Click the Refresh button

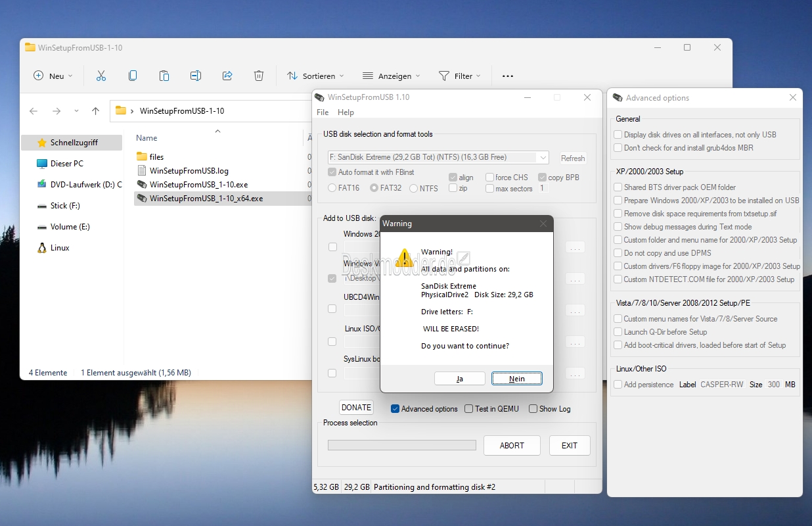(573, 158)
